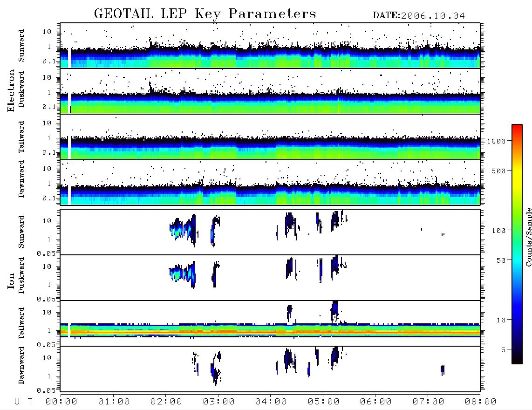Click the 'Duskward' label of the Electron group
The height and width of the screenshot is (410, 532).
[x=21, y=89]
